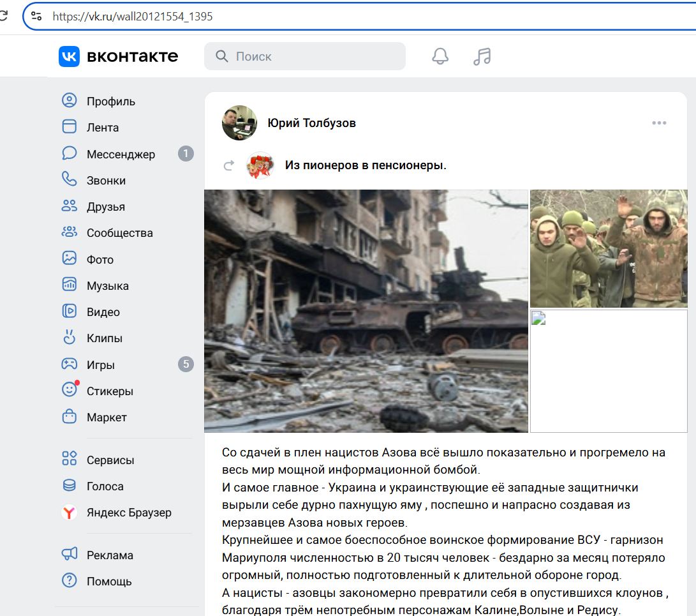Open Клипы in sidebar
Image resolution: width=696 pixels, height=616 pixels.
pos(105,338)
